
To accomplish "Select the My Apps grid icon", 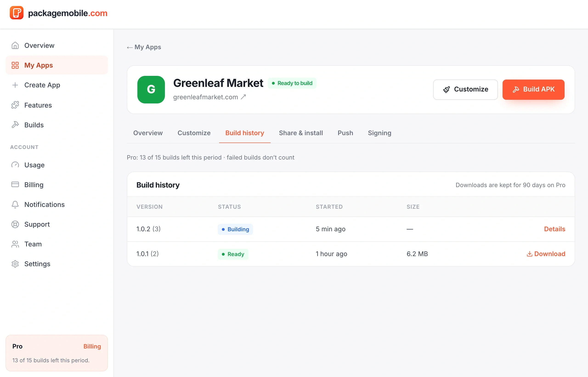I will [15, 65].
